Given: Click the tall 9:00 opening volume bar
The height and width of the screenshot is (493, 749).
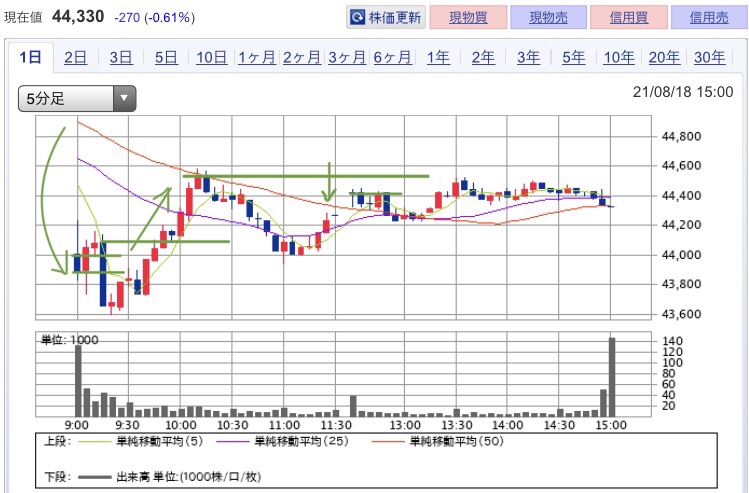Looking at the screenshot, I should [78, 381].
